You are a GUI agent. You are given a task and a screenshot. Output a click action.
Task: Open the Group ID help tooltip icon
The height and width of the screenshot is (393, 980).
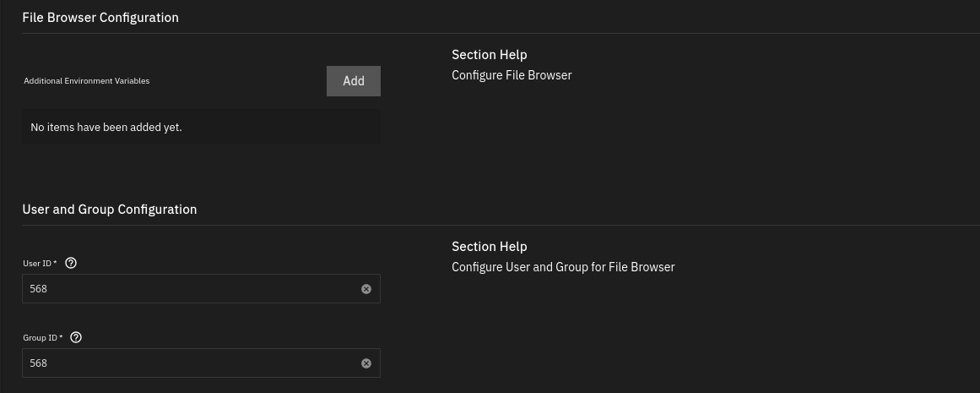pyautogui.click(x=76, y=337)
